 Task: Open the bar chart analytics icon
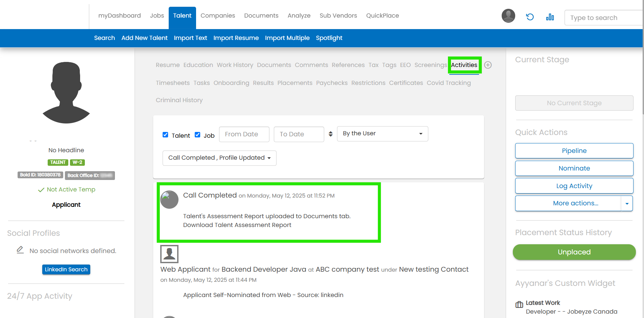coord(550,17)
